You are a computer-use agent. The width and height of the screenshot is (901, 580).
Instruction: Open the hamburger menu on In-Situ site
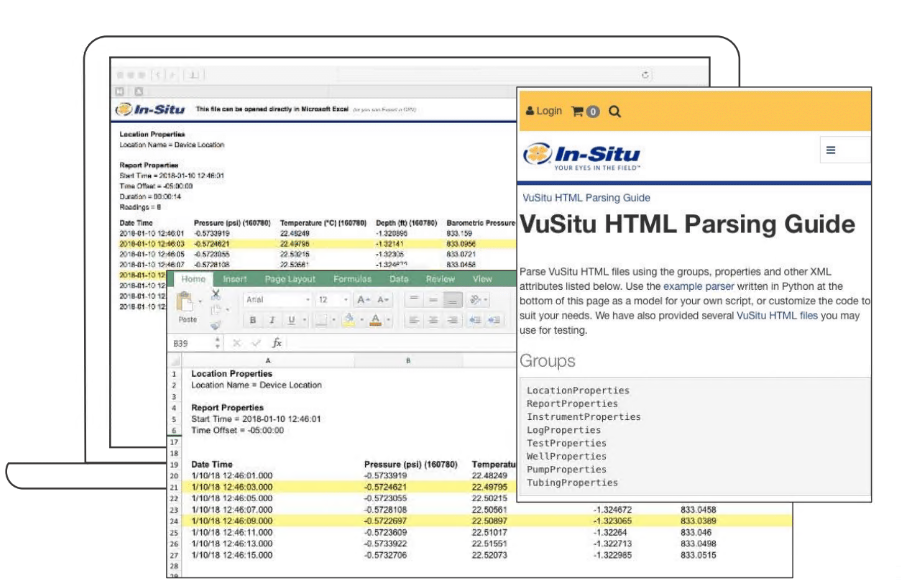click(x=830, y=150)
